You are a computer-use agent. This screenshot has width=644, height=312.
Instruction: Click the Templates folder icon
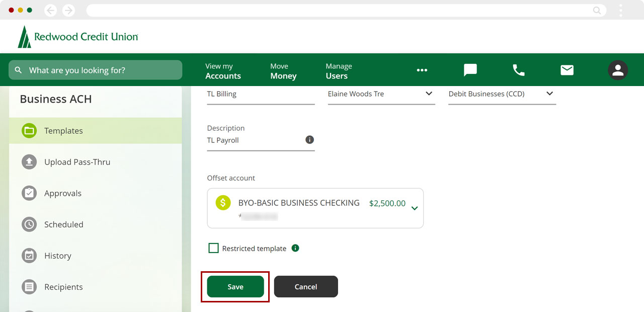pos(29,131)
